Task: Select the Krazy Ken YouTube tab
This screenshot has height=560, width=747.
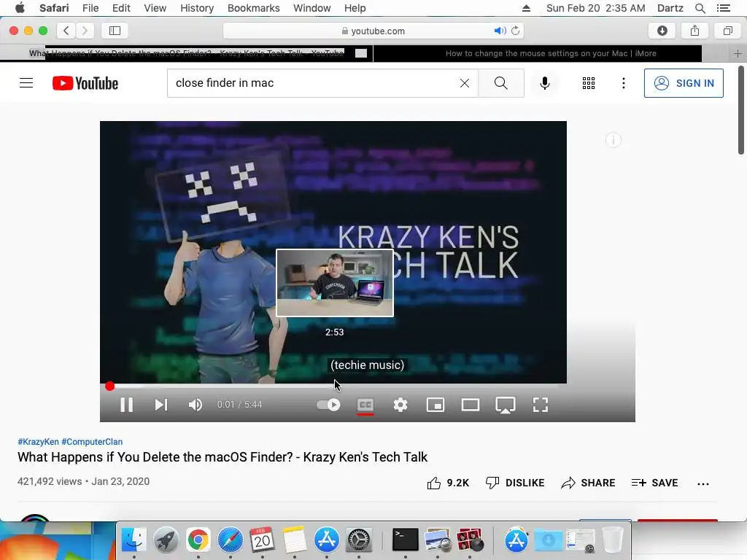Action: [x=186, y=53]
